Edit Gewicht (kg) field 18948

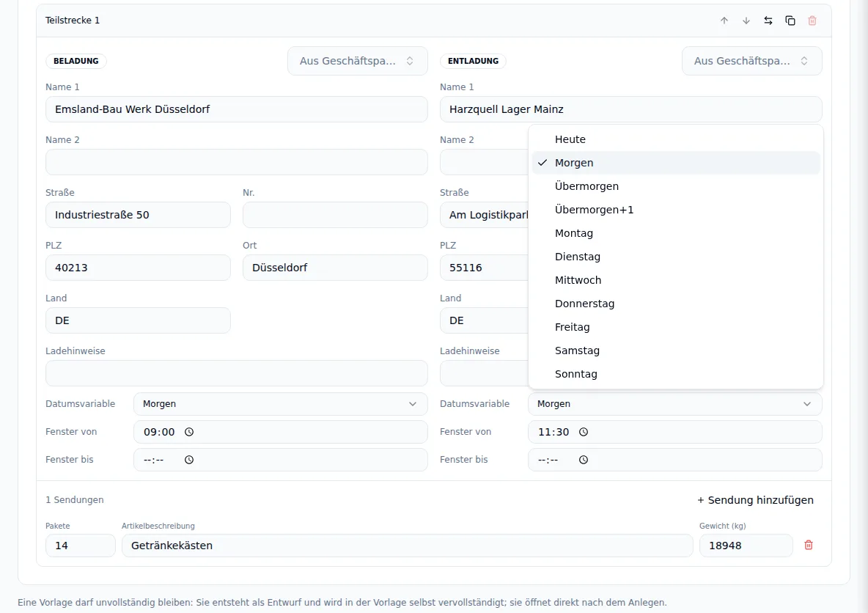click(x=746, y=546)
